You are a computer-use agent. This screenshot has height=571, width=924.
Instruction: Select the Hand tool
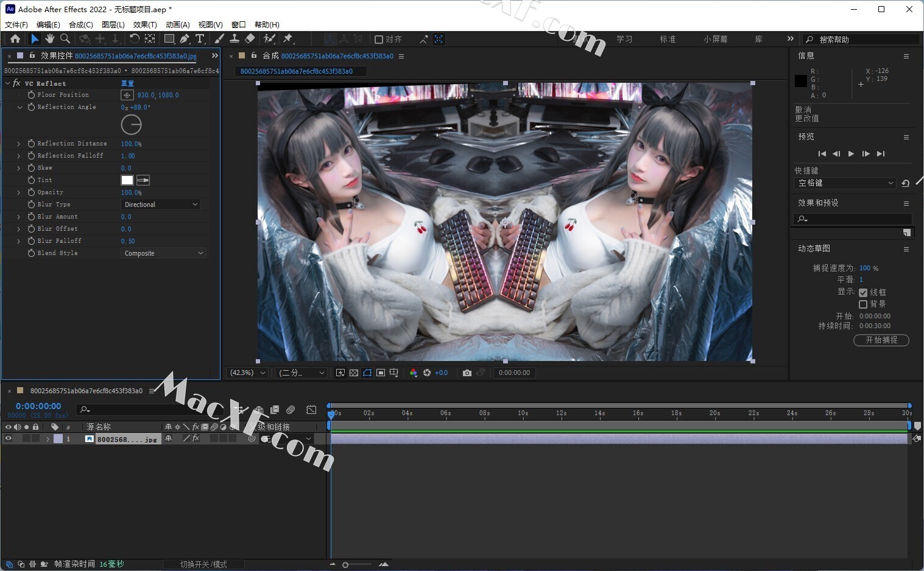point(49,39)
